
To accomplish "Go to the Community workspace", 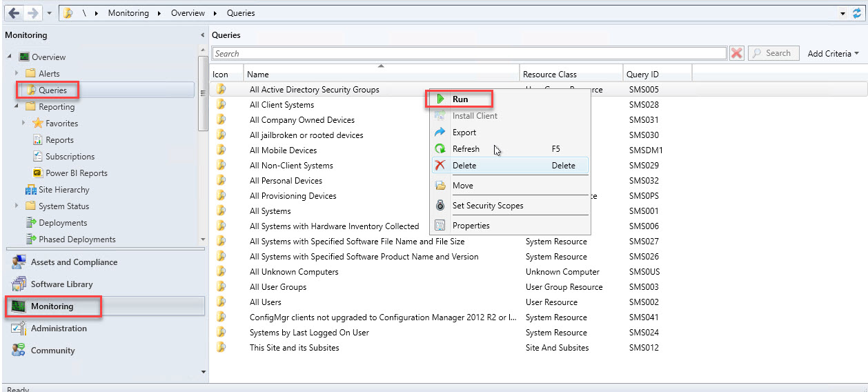I will tap(52, 351).
